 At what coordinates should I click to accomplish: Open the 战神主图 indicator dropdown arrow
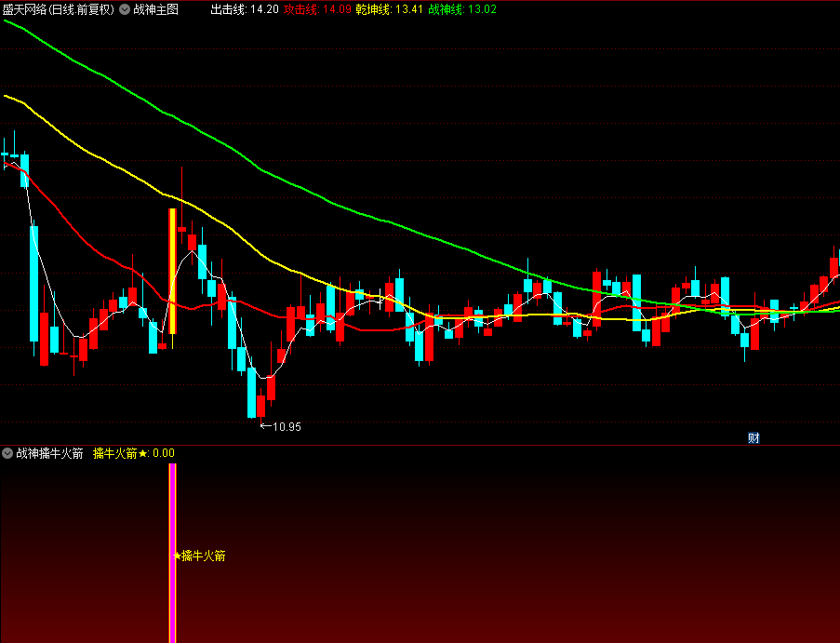click(x=125, y=10)
